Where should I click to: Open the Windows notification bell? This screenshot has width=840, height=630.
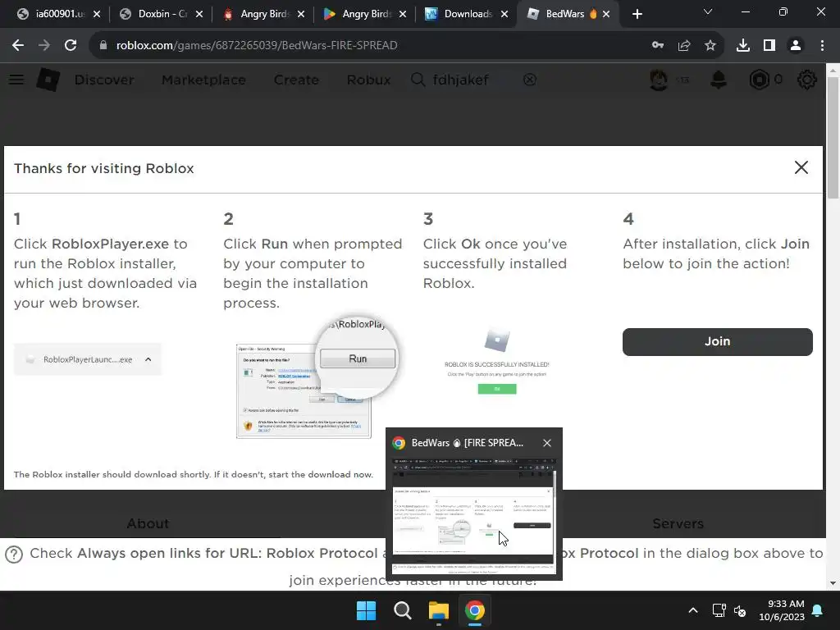(x=818, y=610)
